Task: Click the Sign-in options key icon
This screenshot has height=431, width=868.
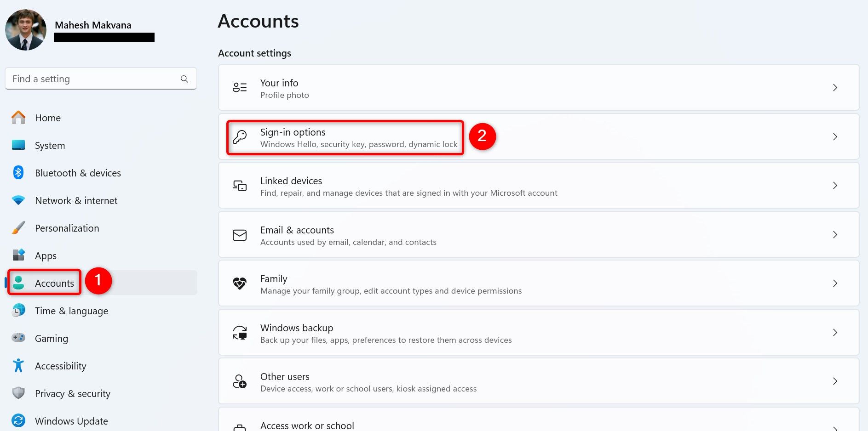Action: coord(240,137)
